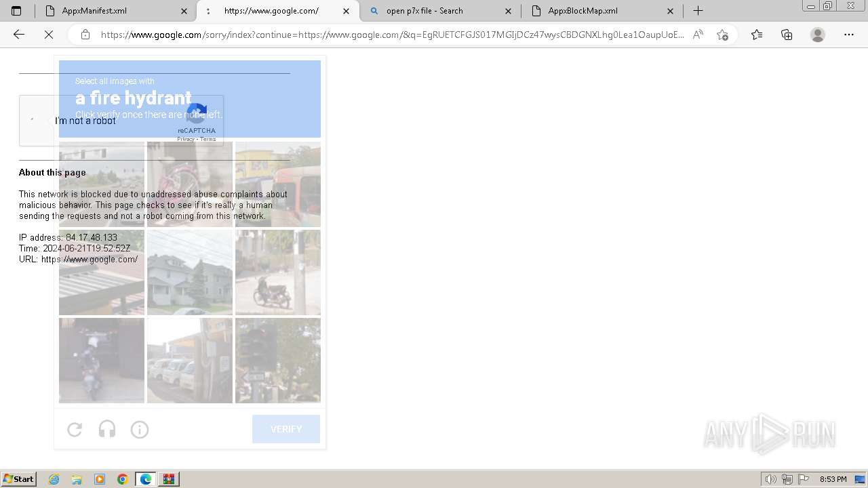Click the VERIFY button
The width and height of the screenshot is (868, 488).
click(286, 429)
